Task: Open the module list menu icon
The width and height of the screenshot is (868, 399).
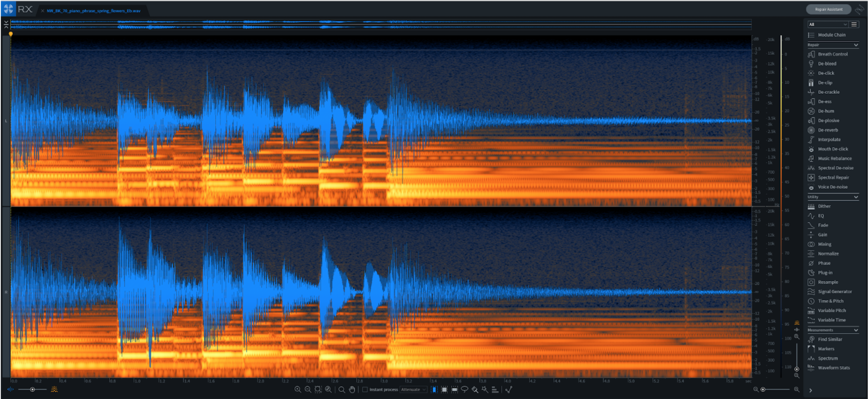Action: [854, 24]
